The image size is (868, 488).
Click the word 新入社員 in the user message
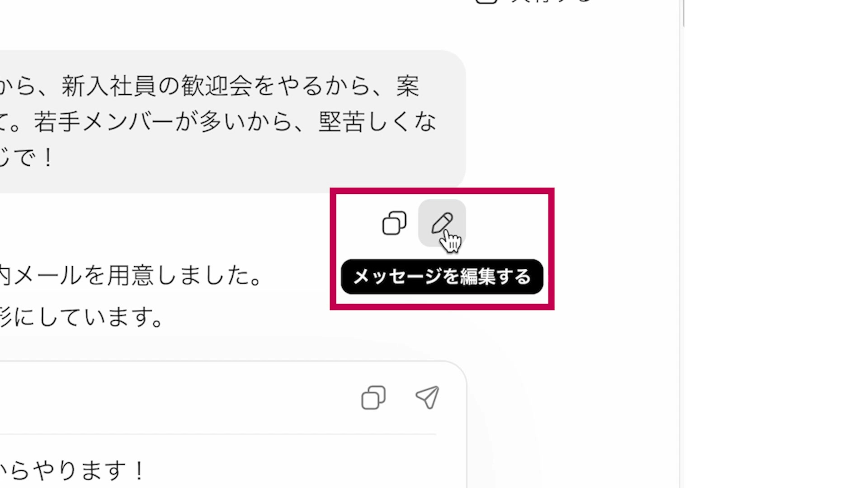click(108, 86)
